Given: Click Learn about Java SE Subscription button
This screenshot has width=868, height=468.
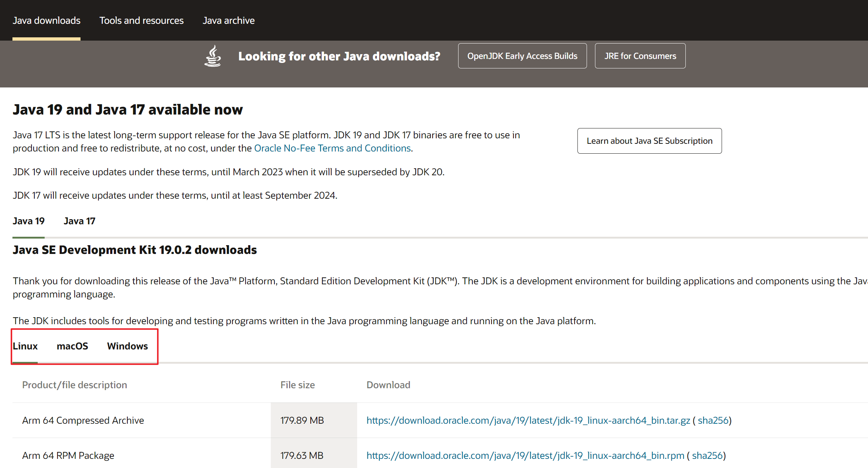Looking at the screenshot, I should (650, 141).
